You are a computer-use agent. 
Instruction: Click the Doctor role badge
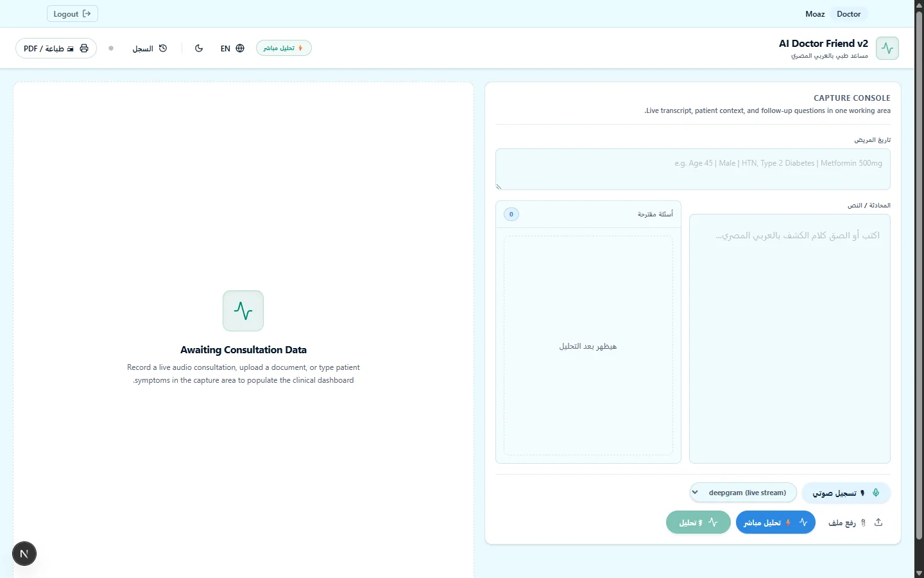click(849, 13)
